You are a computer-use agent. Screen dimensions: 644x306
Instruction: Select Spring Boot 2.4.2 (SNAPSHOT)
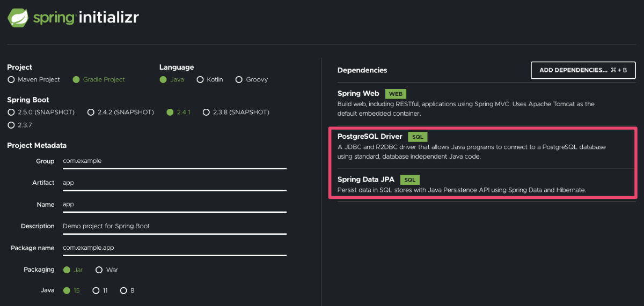[91, 112]
